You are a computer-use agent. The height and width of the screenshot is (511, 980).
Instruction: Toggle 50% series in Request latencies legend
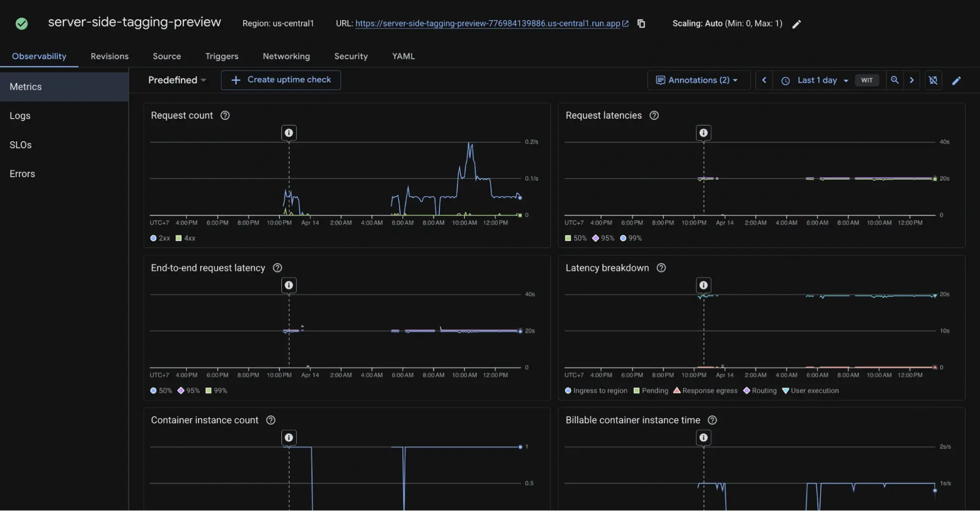point(576,238)
